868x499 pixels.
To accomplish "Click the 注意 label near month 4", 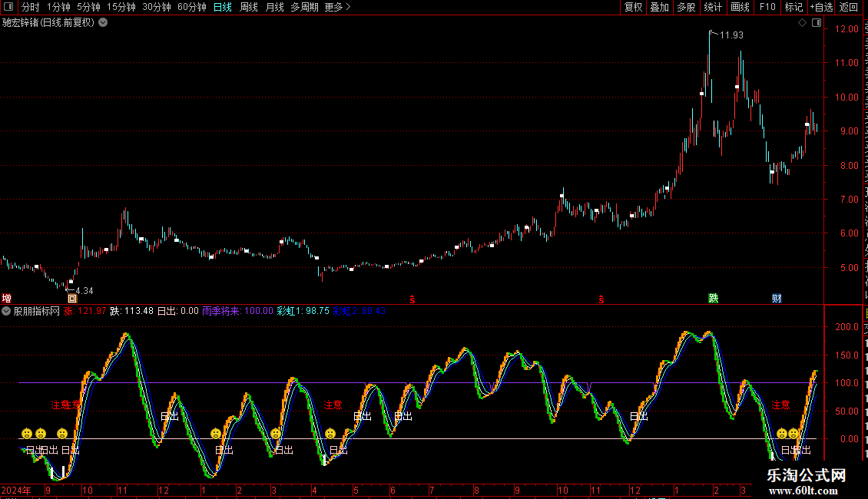I will pyautogui.click(x=333, y=405).
